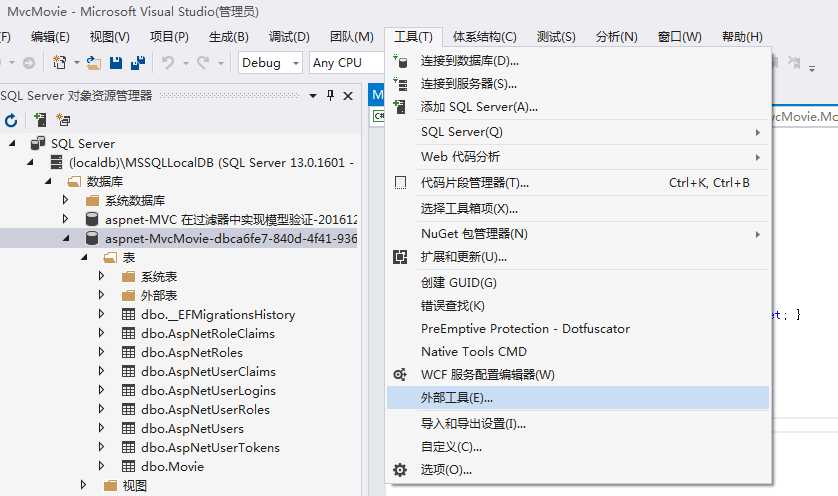Click the SQL Server root node icon

37,143
